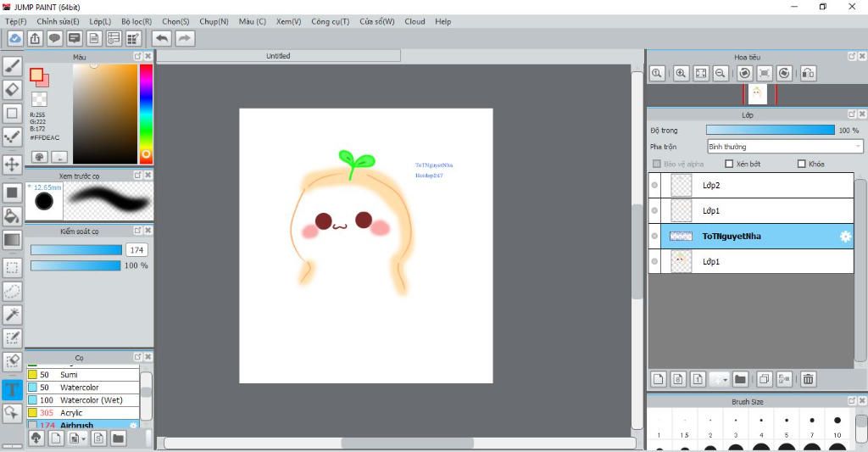868x452 pixels.
Task: Open the Bộ lọc(R) menu
Action: click(x=136, y=21)
